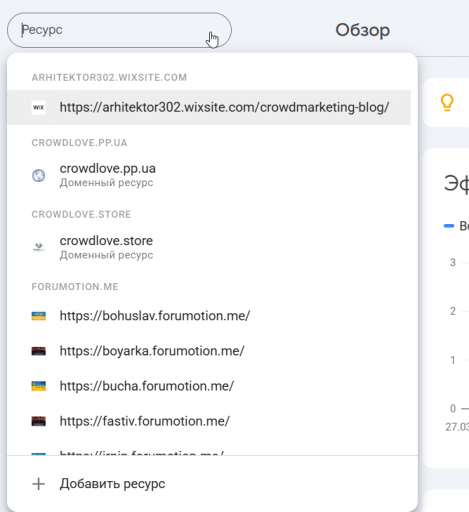Click the plus icon next to Добавить ресурс
This screenshot has height=512, width=469.
click(38, 484)
